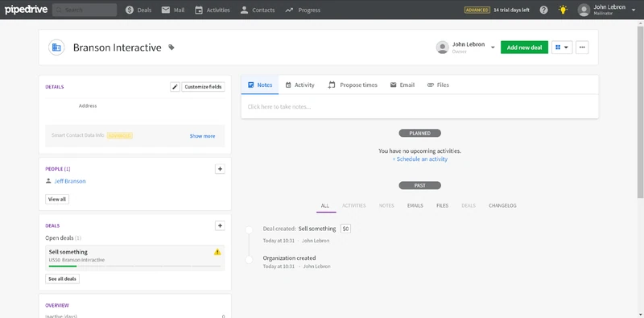The image size is (644, 318).
Task: Switch to the Email tab
Action: coord(402,85)
